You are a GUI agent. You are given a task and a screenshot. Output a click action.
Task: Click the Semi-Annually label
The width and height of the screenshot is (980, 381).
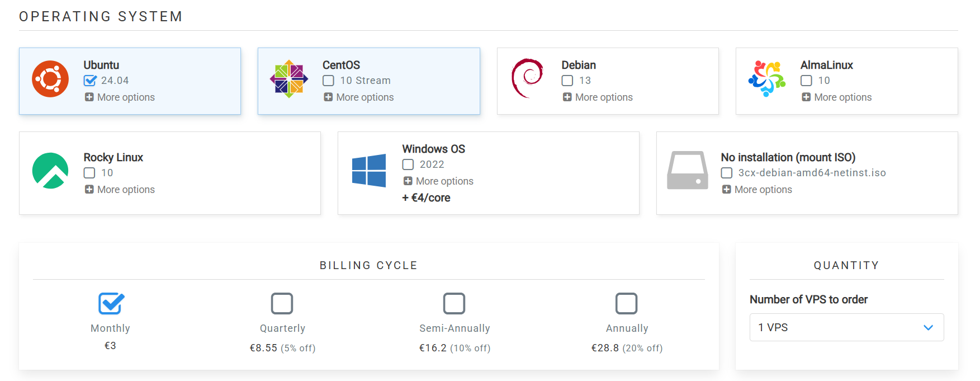pyautogui.click(x=455, y=328)
